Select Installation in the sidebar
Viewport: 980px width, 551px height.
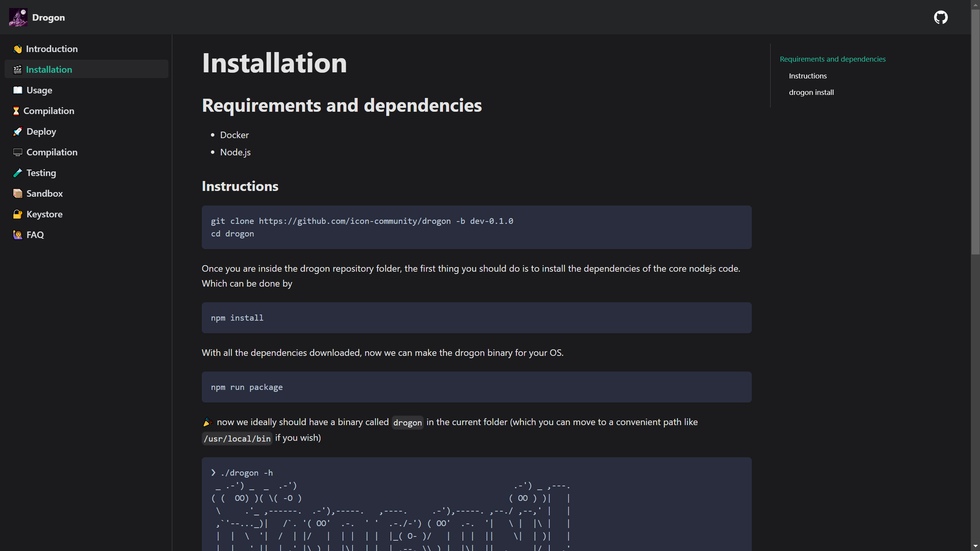click(x=49, y=70)
